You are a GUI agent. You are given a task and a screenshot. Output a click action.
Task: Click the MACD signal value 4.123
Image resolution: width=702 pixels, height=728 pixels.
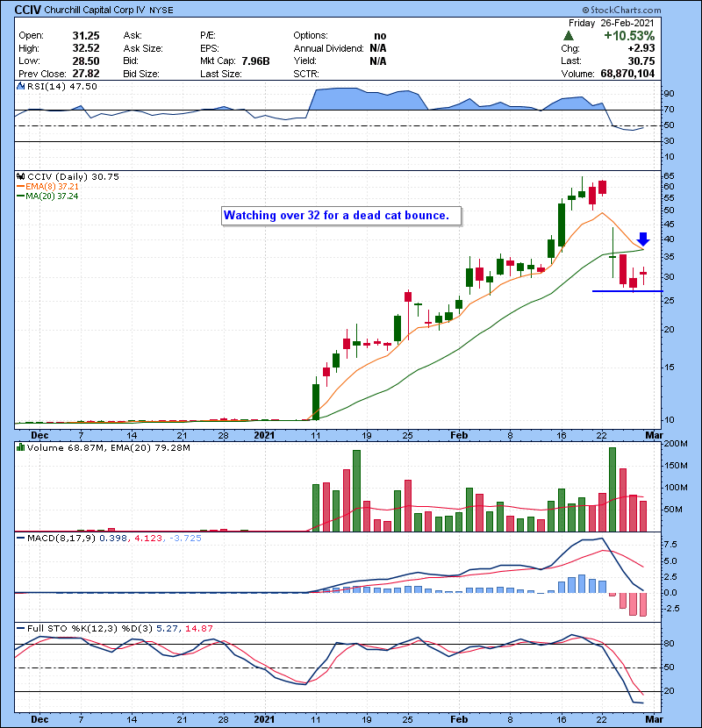pos(148,539)
